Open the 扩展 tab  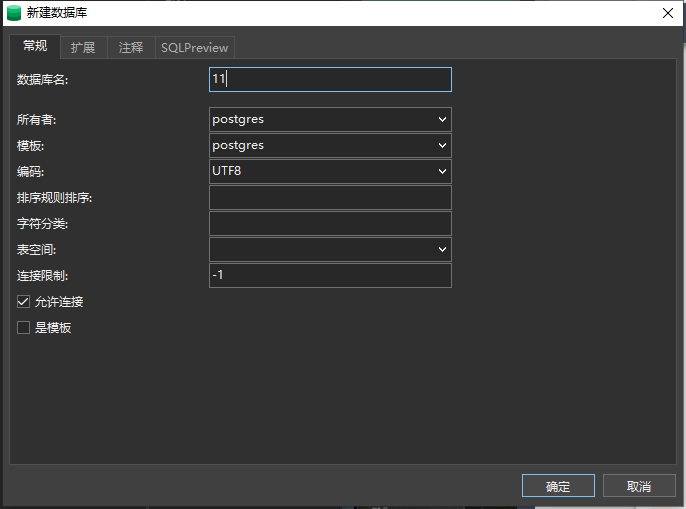83,48
